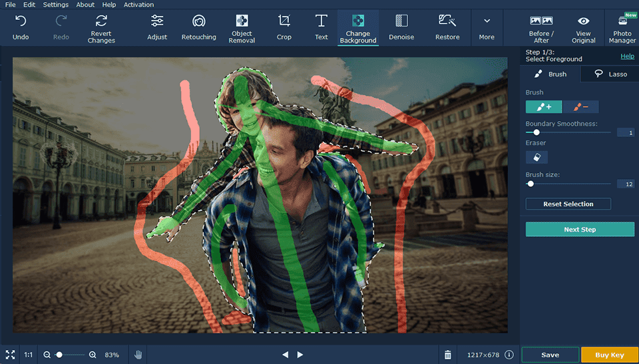The width and height of the screenshot is (639, 364).
Task: Toggle Before / After comparison view
Action: [541, 27]
